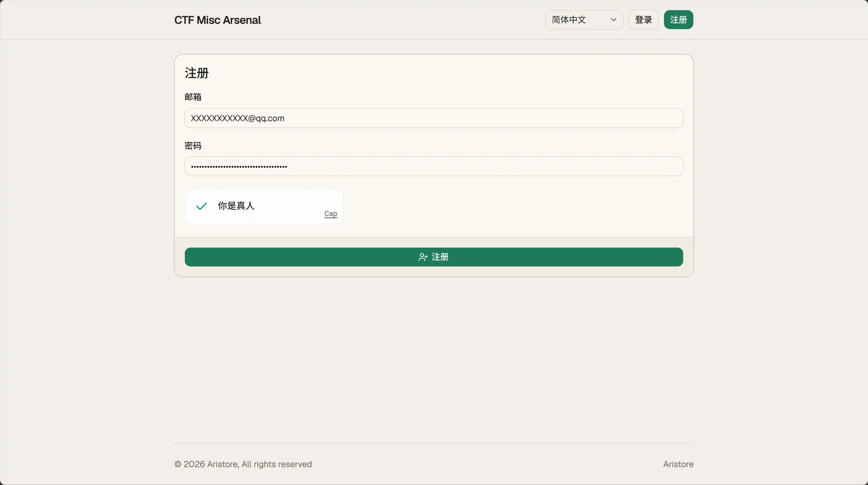The height and width of the screenshot is (485, 868).
Task: Open the 简体中文 language dropdown
Action: pyautogui.click(x=584, y=20)
